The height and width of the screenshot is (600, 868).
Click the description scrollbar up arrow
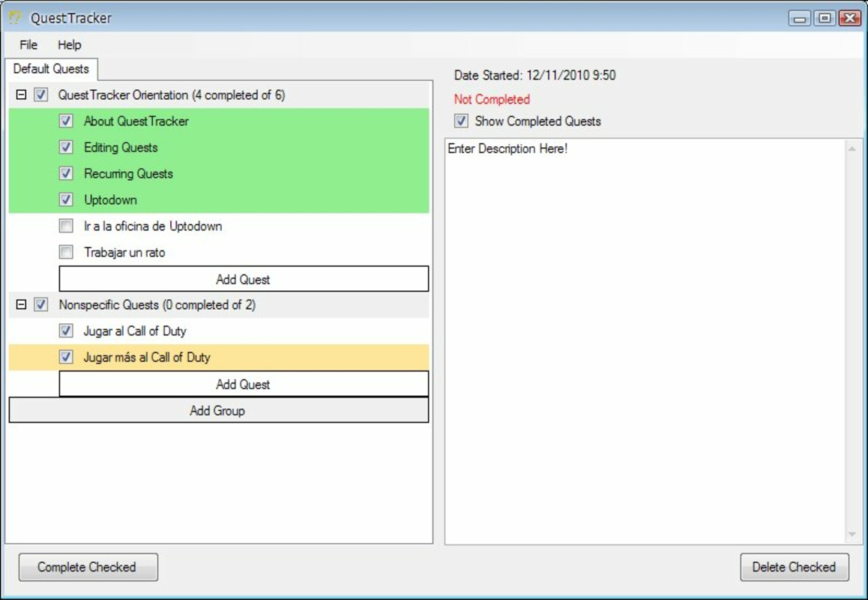[852, 148]
